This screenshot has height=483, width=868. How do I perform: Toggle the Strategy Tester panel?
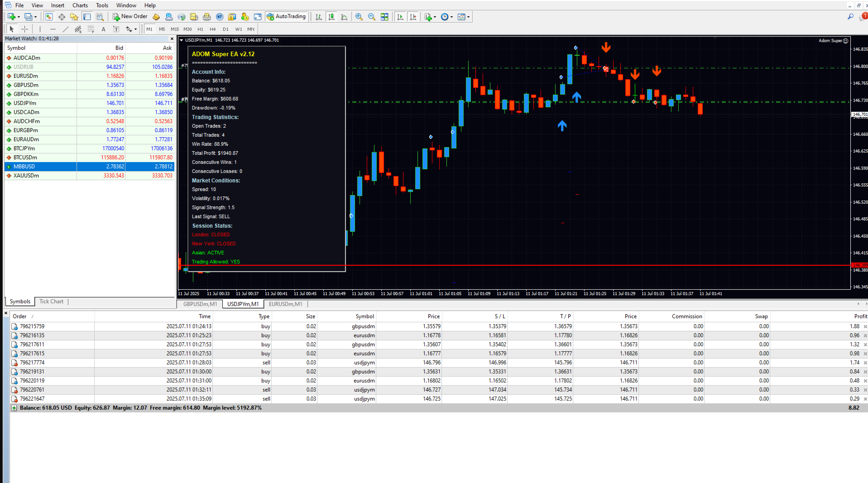click(x=100, y=17)
